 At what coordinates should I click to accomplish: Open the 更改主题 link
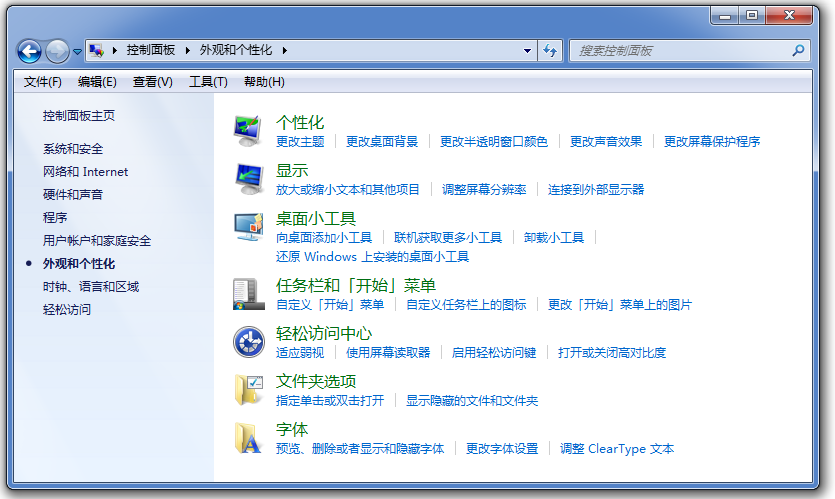point(300,142)
